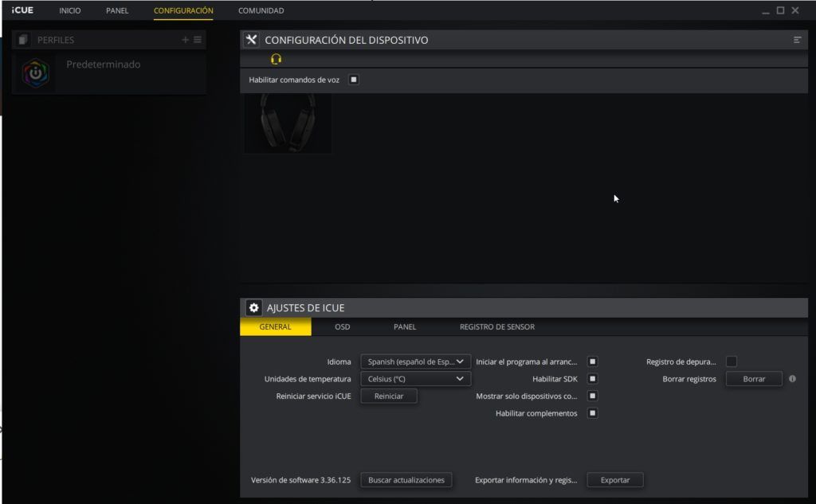This screenshot has width=816, height=504.
Task: Click the Perfiles panel icon
Action: [22, 40]
